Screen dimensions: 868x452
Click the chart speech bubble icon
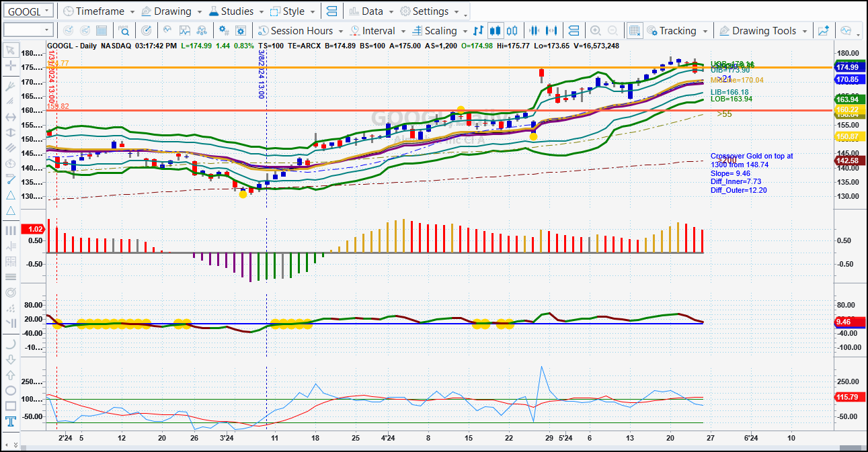846,30
